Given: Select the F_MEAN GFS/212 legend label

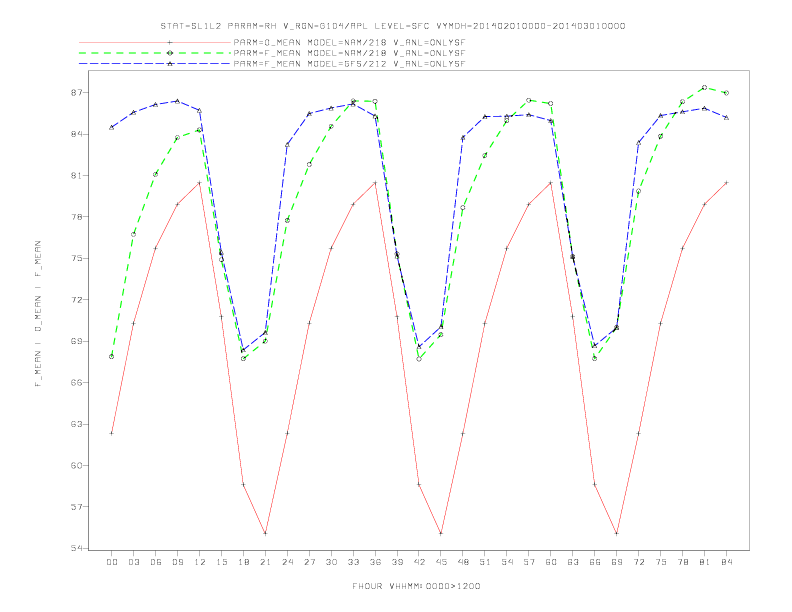Looking at the screenshot, I should pyautogui.click(x=349, y=64).
